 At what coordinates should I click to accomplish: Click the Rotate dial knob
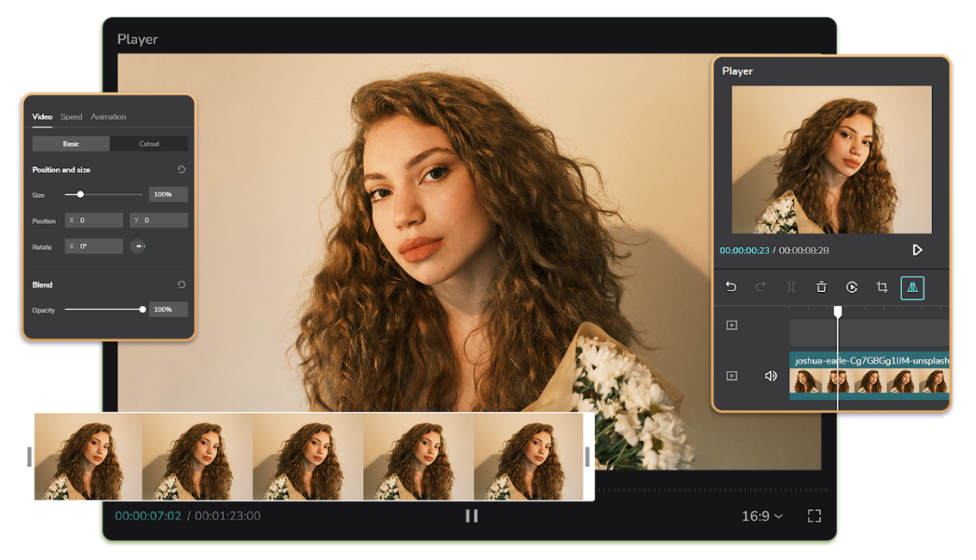pos(138,246)
